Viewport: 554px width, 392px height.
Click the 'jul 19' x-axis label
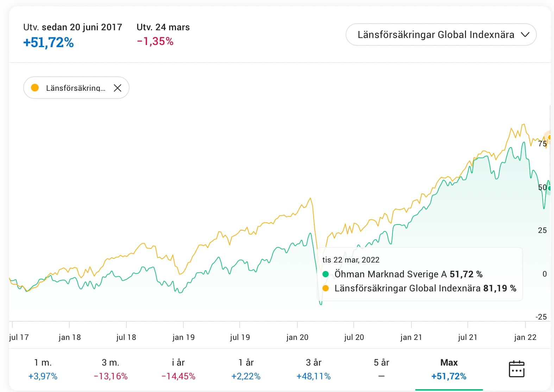240,337
